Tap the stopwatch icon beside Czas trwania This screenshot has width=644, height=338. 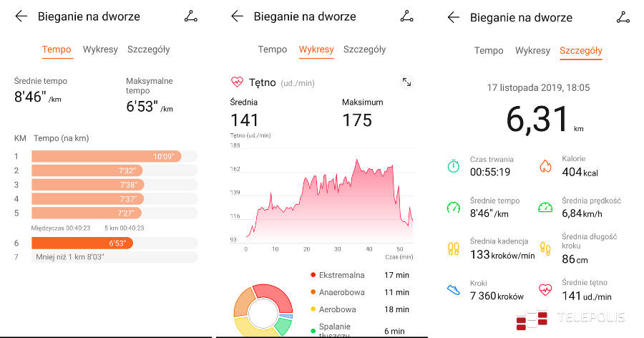tap(454, 166)
